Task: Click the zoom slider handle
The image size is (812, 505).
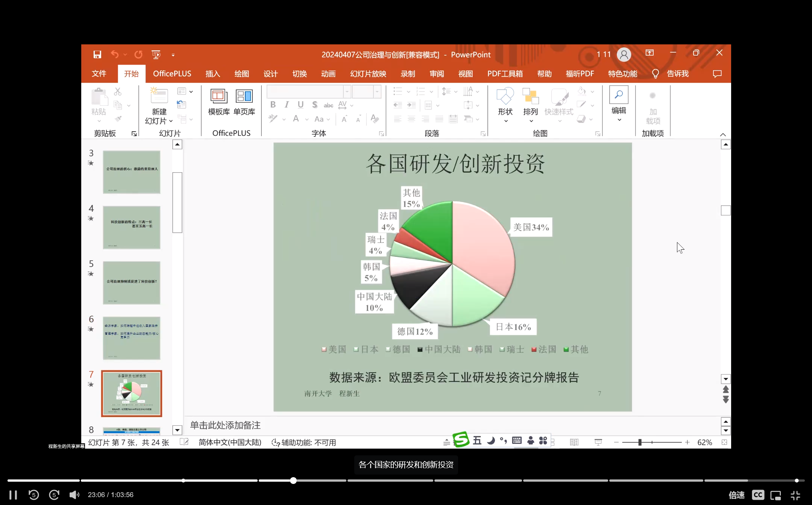Action: (x=640, y=442)
